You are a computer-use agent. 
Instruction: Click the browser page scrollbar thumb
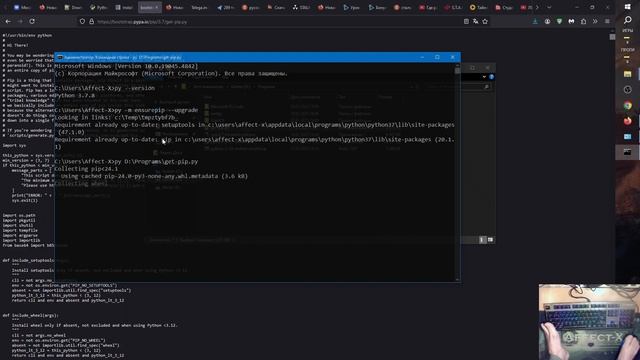612,37
